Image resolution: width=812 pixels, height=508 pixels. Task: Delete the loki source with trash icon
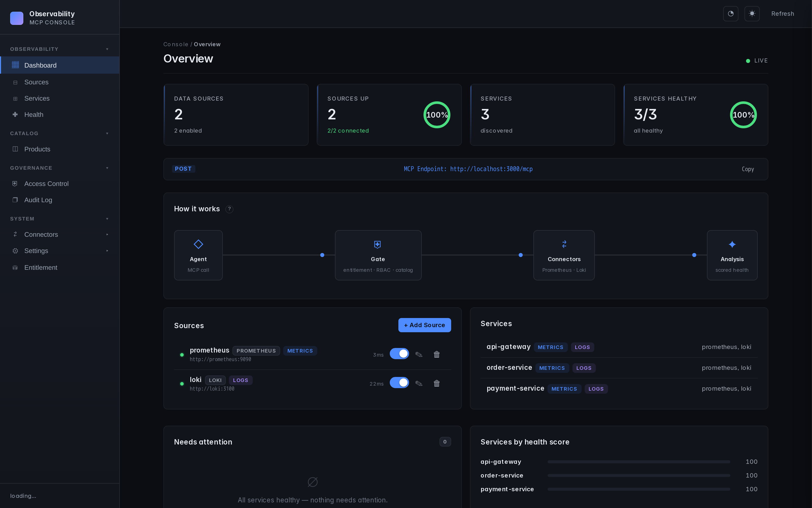coord(436,383)
